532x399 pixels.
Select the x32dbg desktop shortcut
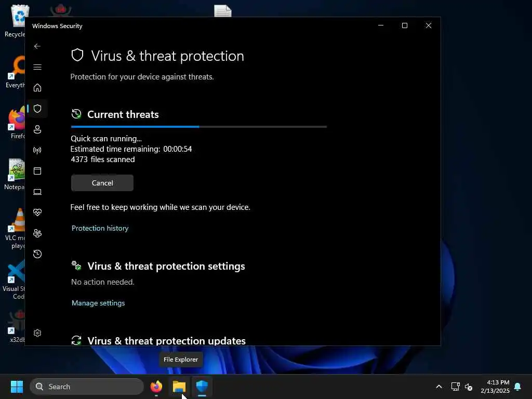pyautogui.click(x=17, y=326)
